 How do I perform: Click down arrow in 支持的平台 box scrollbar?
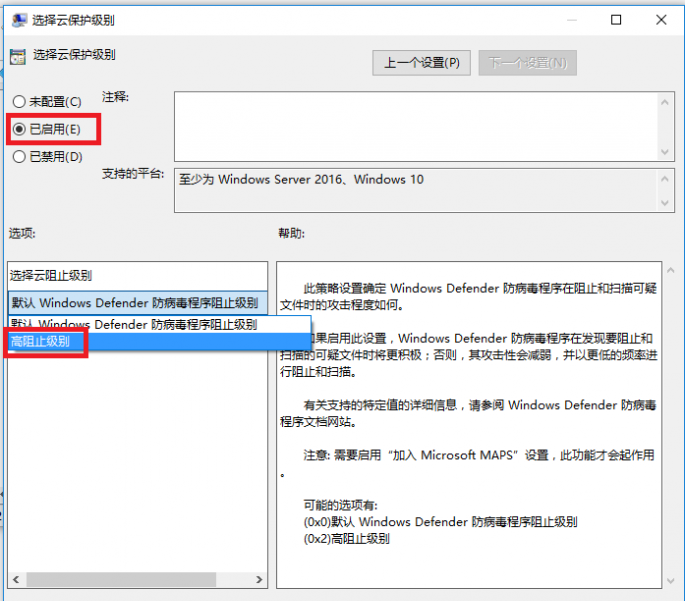(x=665, y=203)
